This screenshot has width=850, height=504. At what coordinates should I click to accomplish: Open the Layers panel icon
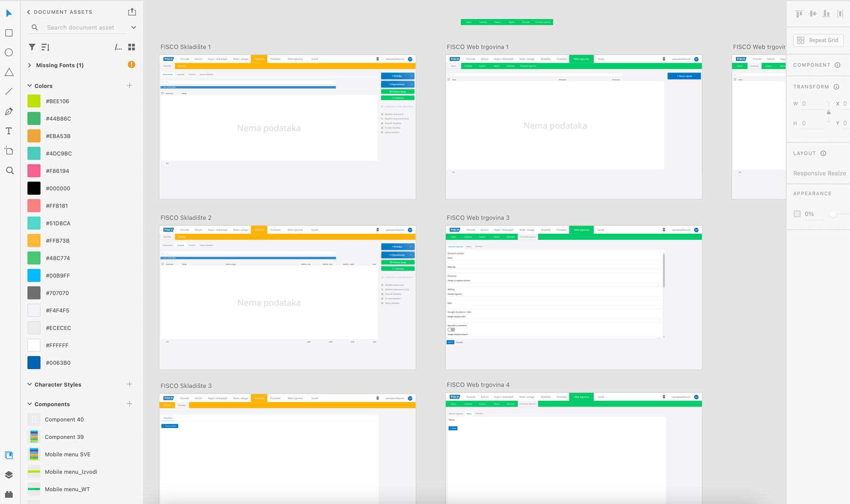point(9,475)
